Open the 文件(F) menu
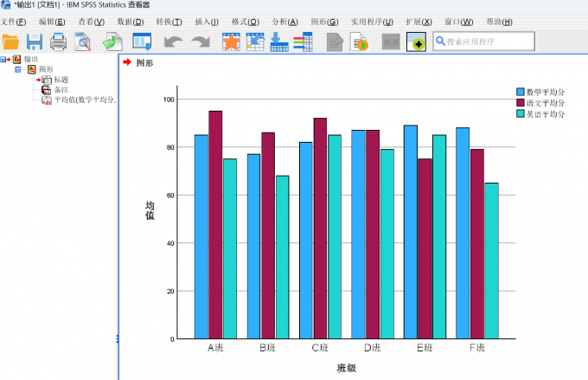The width and height of the screenshot is (588, 380). pyautogui.click(x=14, y=22)
